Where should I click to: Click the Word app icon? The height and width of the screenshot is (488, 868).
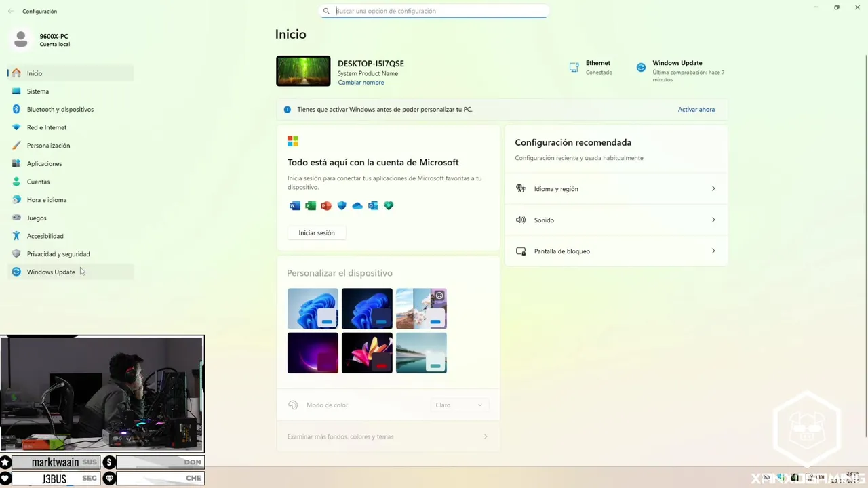pos(294,205)
